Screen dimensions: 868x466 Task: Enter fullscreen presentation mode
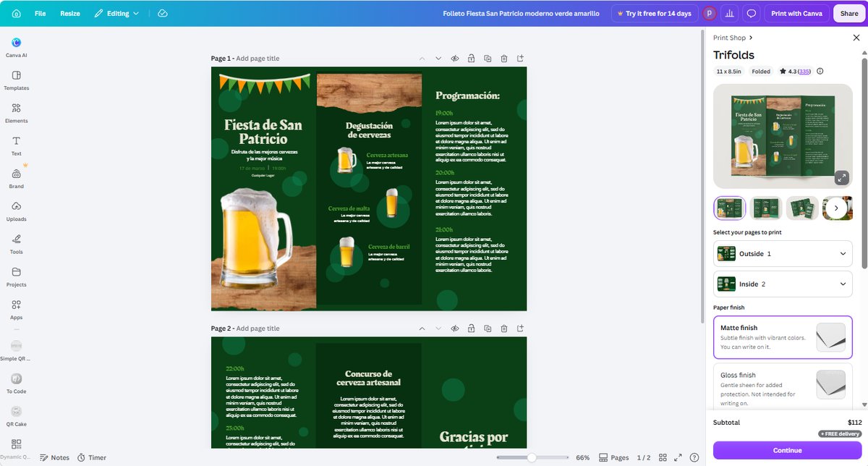(x=678, y=458)
